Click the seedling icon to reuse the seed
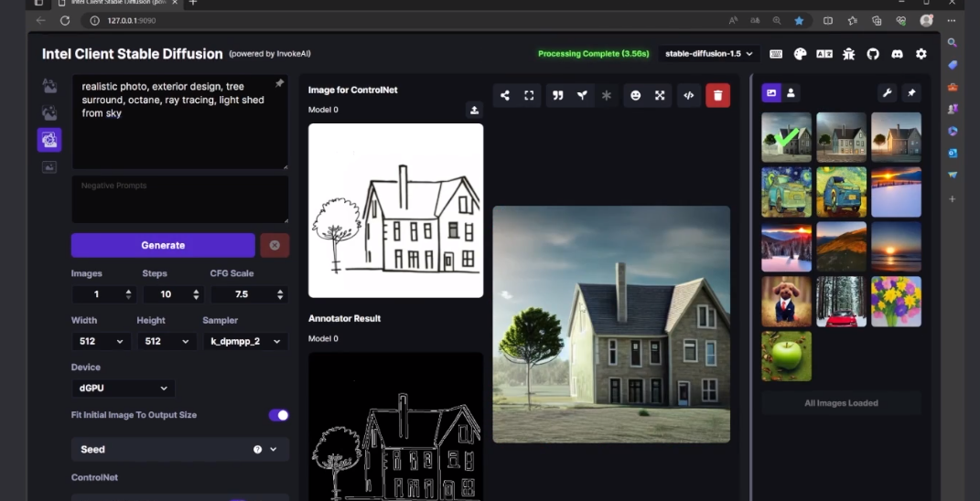 coord(581,95)
